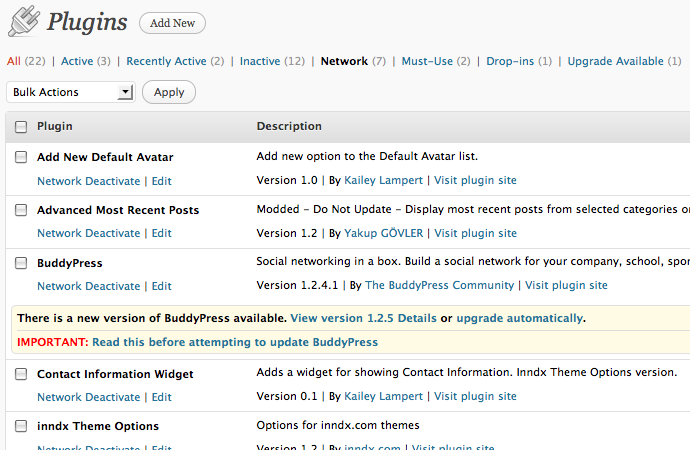Click the Advanced Most Recent Posts plugin name
690x450 pixels.
118,210
